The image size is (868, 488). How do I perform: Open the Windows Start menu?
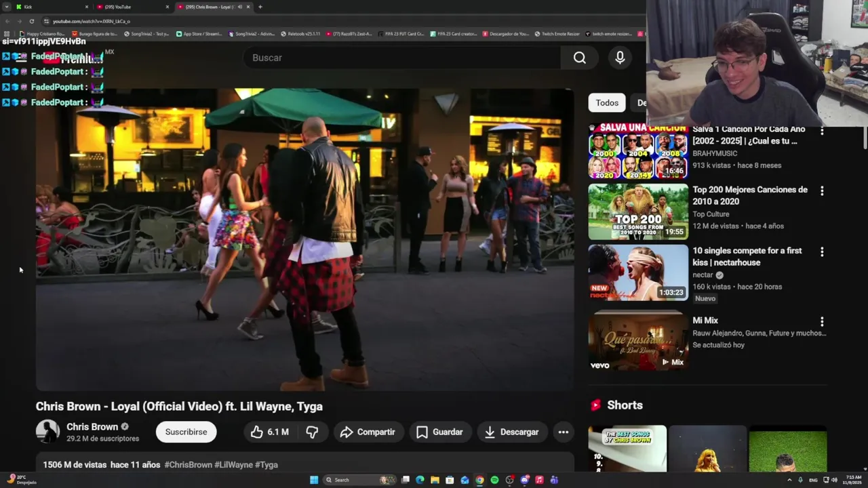coord(314,480)
